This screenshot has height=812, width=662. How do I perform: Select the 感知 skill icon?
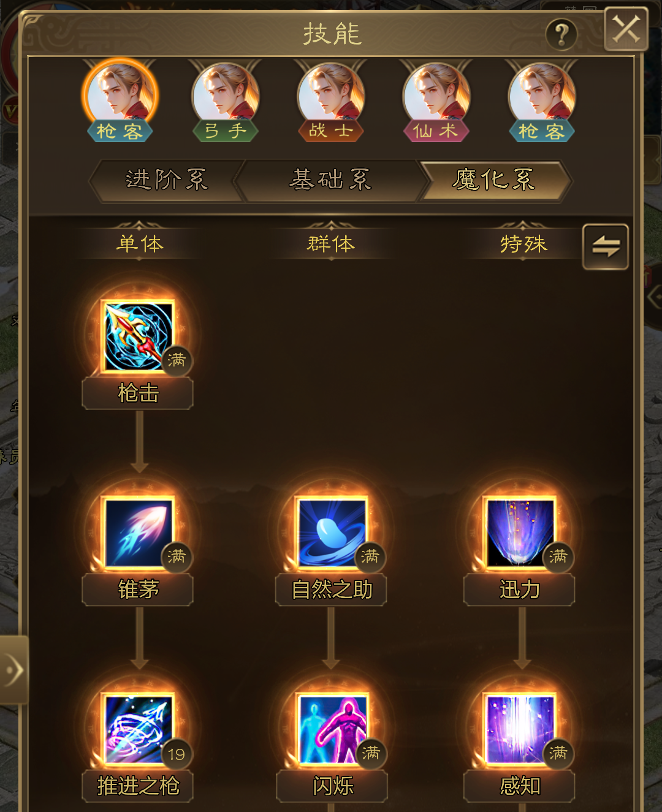(520, 729)
